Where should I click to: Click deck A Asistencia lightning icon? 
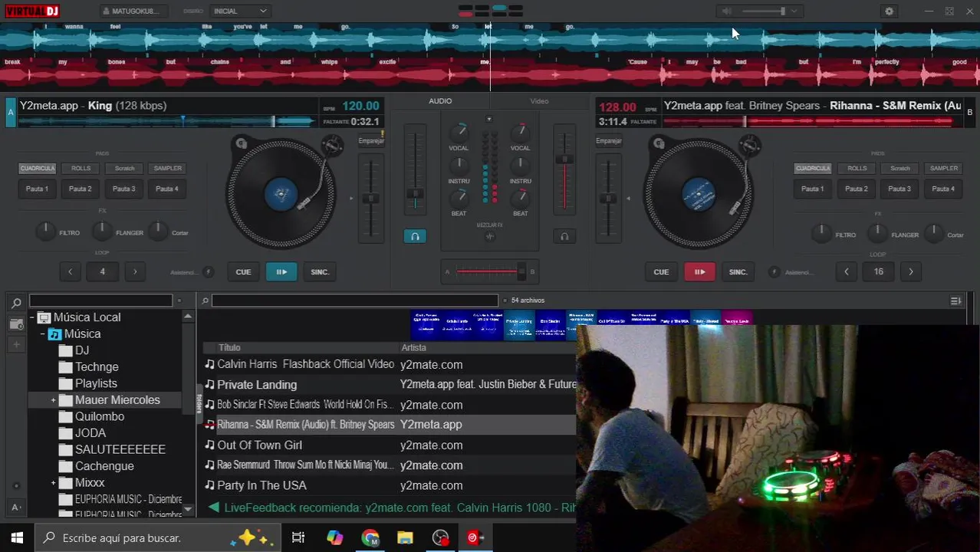pyautogui.click(x=208, y=271)
